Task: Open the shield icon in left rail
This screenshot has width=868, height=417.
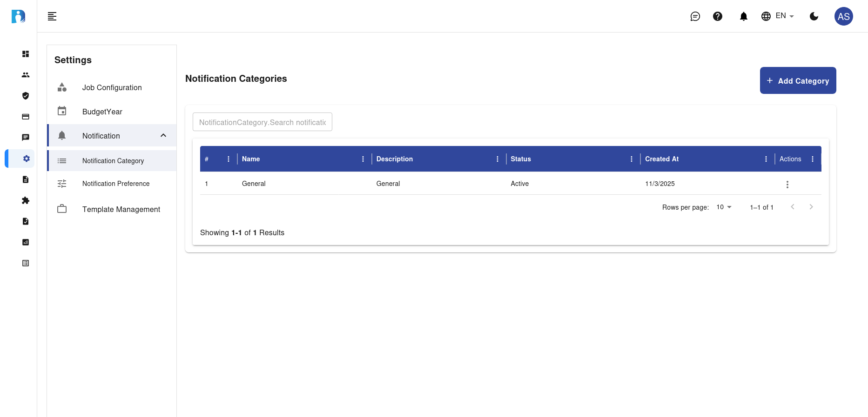Action: pos(26,96)
